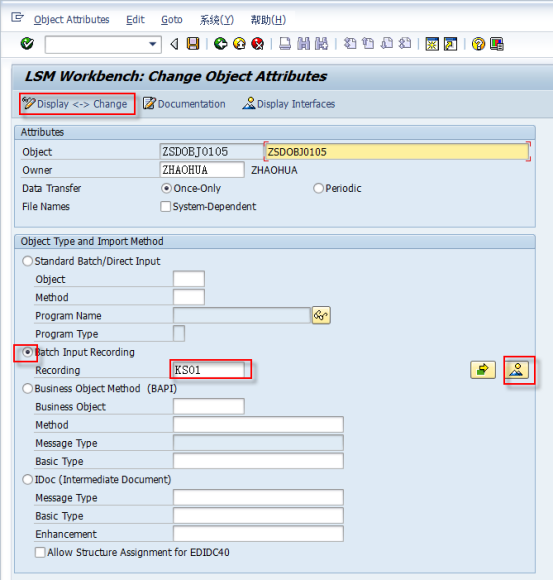Click the yellow Exit icon
554x580 pixels.
240,44
